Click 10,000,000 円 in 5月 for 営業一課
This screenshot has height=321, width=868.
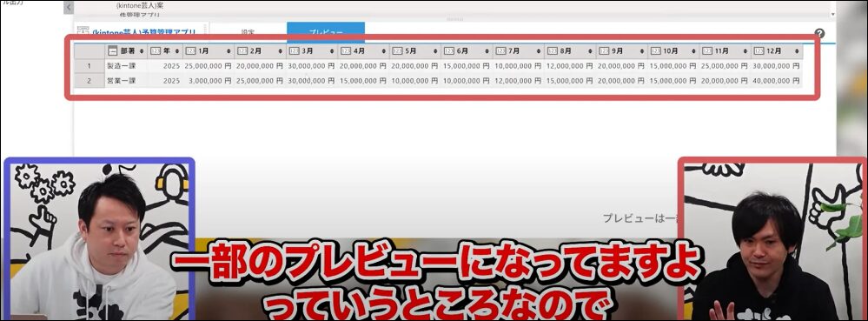coord(414,80)
